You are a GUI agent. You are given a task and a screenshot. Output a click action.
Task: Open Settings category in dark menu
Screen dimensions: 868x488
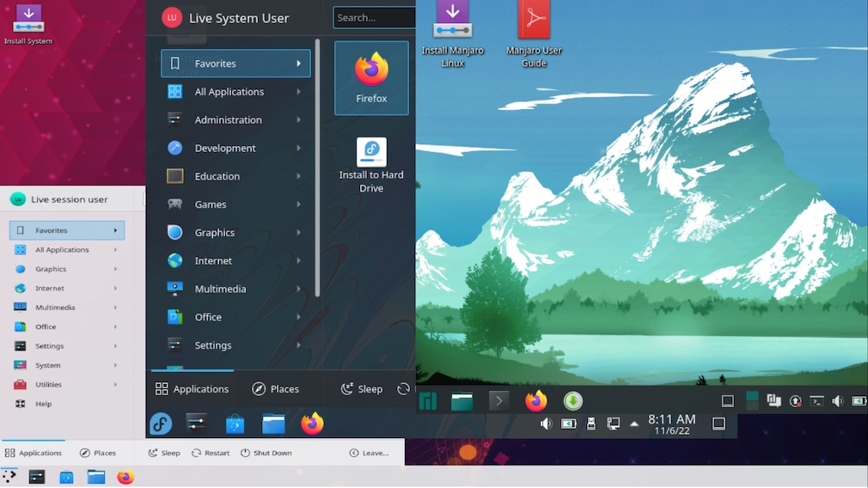point(235,345)
